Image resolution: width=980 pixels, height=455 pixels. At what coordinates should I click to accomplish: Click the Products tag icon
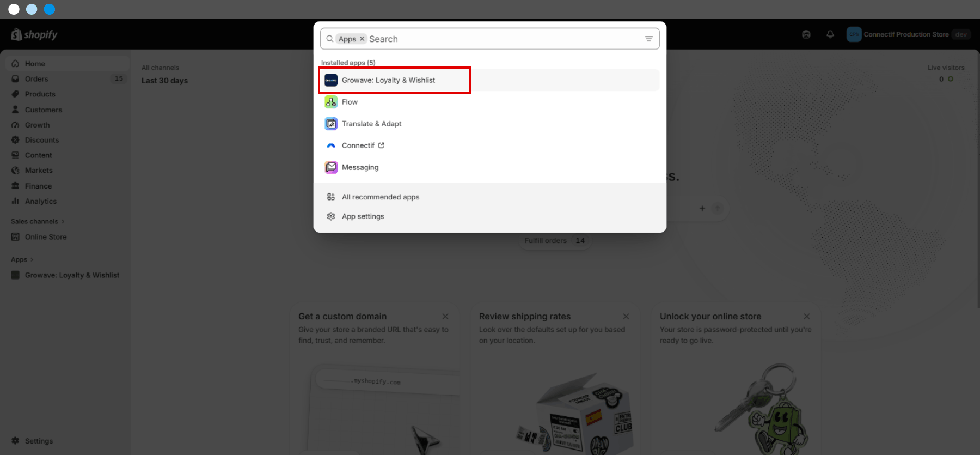click(15, 94)
